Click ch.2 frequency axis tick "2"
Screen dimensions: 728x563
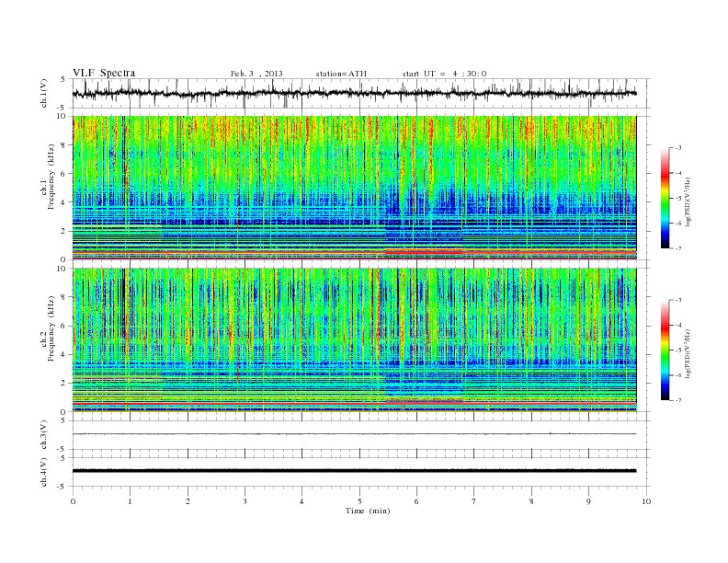click(x=64, y=384)
